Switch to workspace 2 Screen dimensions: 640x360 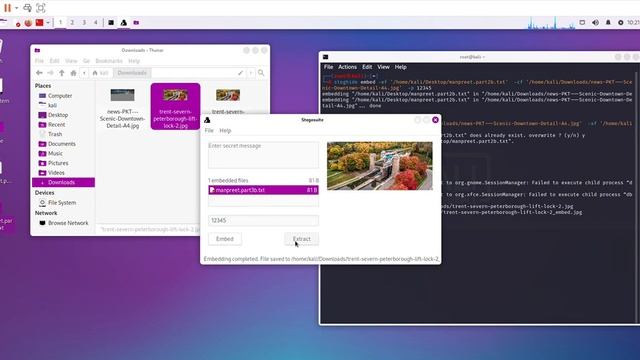coord(72,22)
